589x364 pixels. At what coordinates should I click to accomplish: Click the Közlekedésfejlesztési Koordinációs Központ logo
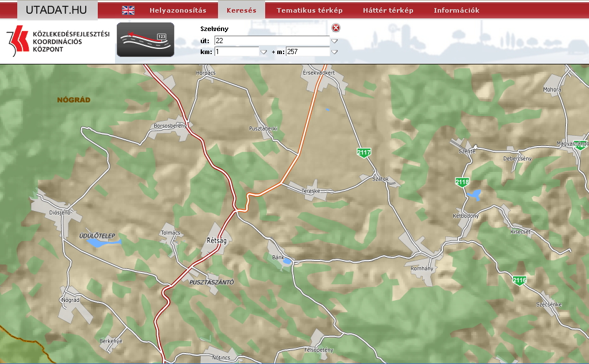pyautogui.click(x=58, y=42)
